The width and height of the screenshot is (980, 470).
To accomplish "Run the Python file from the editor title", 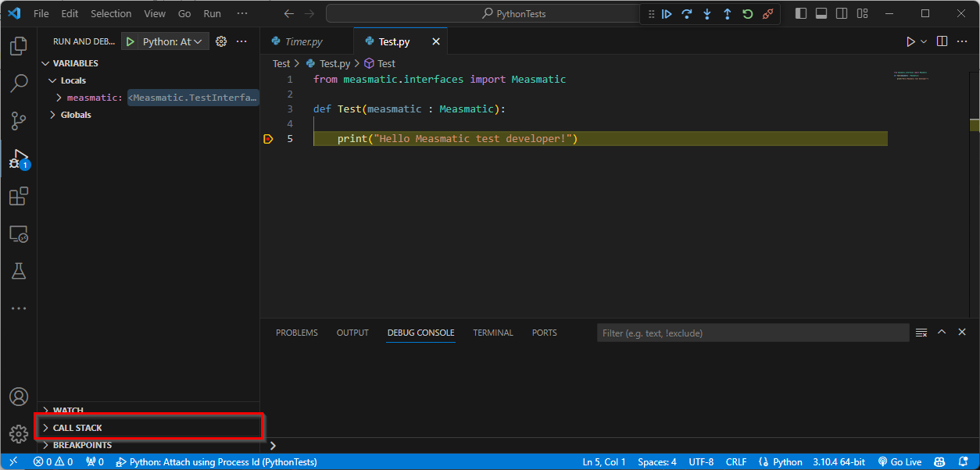I will [x=910, y=41].
